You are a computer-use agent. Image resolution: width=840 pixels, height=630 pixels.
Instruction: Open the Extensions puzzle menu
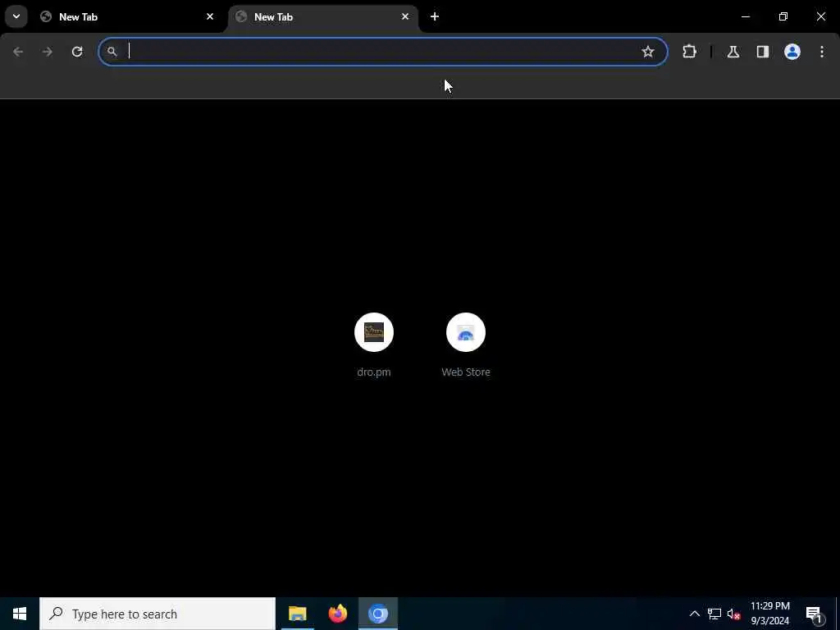click(x=689, y=52)
